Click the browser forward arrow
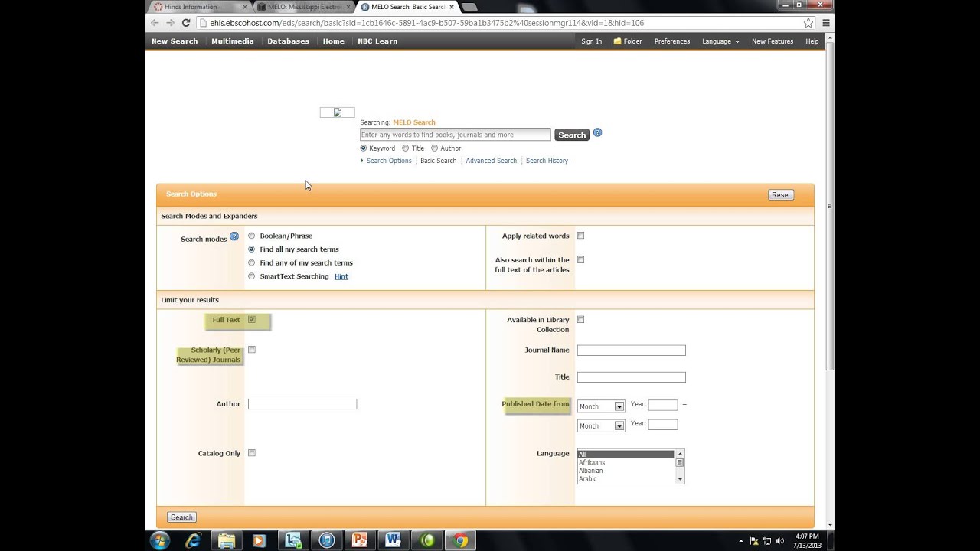Screen dimensions: 980x551 tap(170, 23)
